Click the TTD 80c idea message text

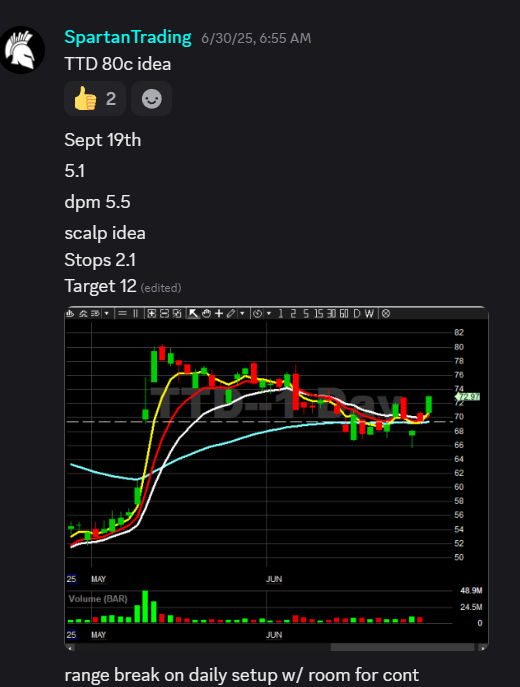click(118, 64)
